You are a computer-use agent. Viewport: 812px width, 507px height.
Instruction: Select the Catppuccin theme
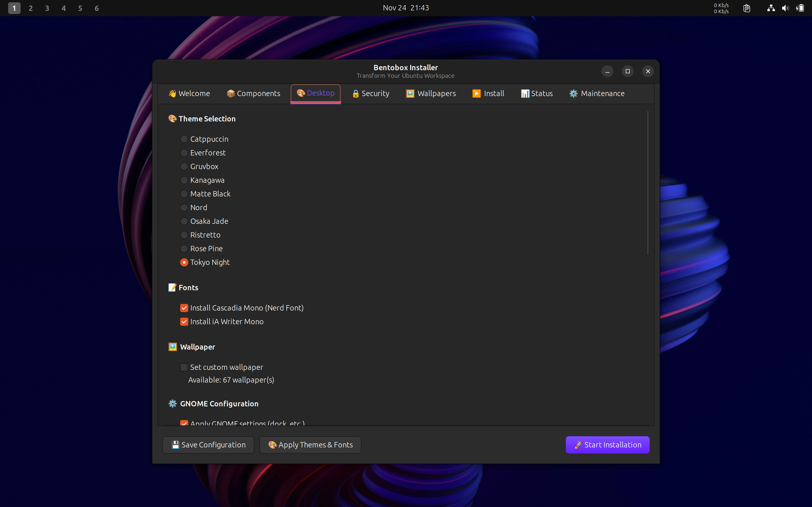click(x=184, y=139)
